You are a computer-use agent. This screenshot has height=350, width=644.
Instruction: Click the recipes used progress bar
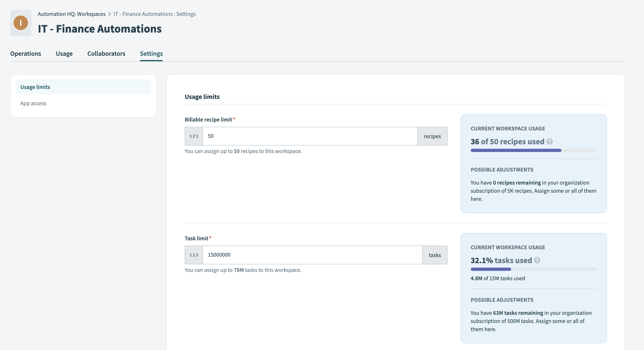533,150
